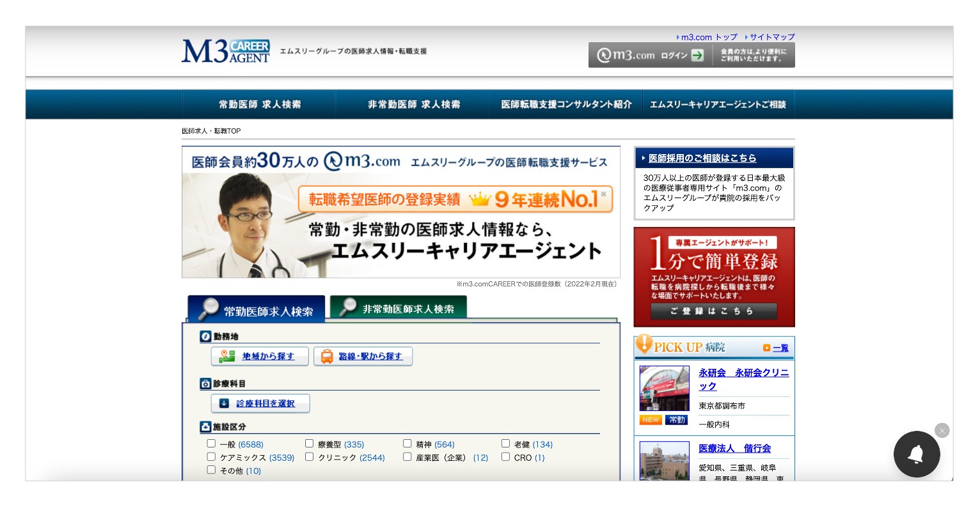Click the 一般内科 text

[714, 424]
